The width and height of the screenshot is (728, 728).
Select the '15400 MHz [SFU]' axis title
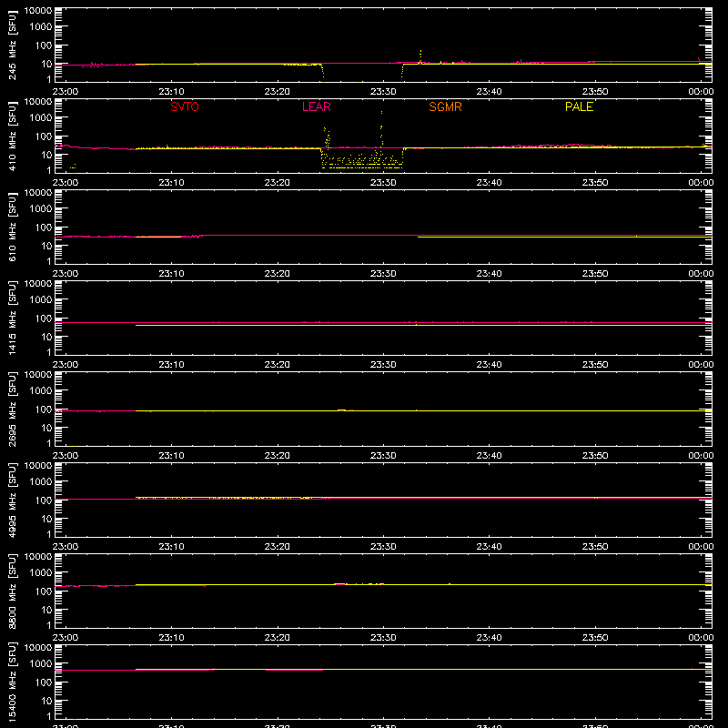12,682
